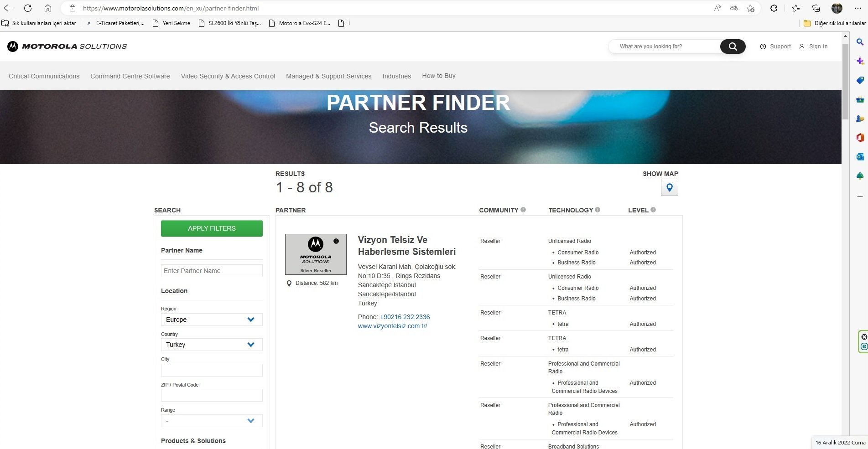Screen dimensions: 868x449
Task: Open Critical Communications menu
Action: 44,76
